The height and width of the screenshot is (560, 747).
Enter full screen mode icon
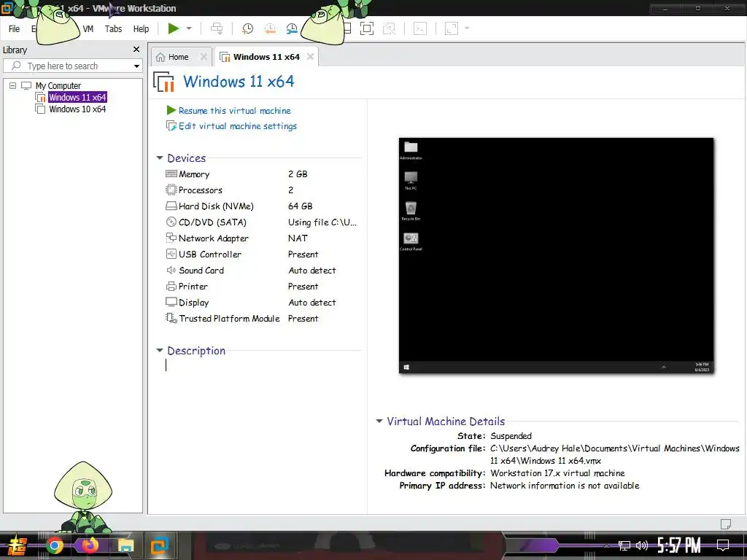(x=367, y=28)
